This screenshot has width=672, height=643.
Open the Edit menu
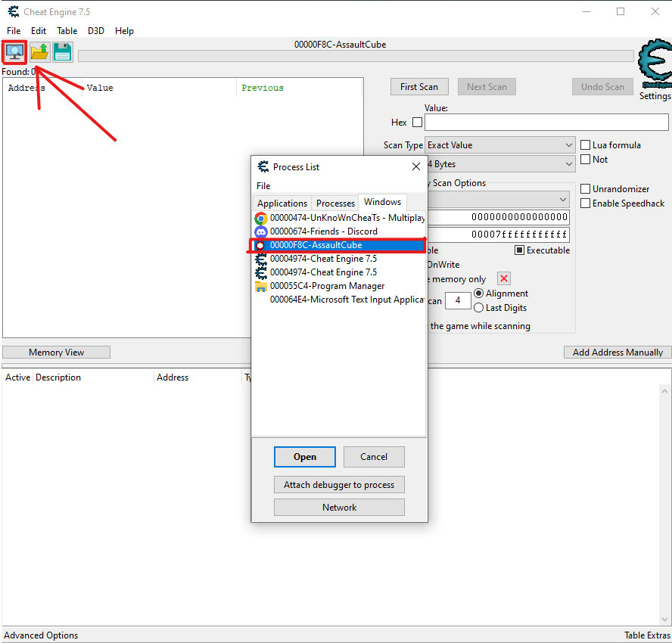point(38,31)
